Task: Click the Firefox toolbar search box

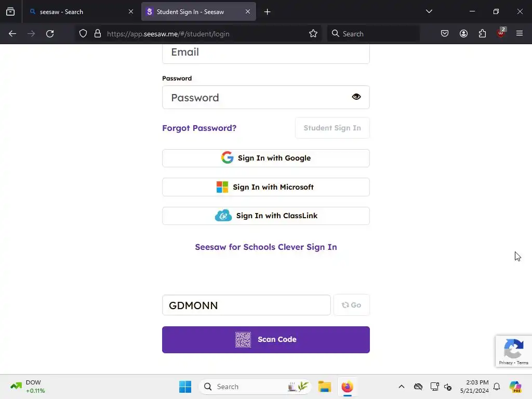Action: (x=373, y=34)
